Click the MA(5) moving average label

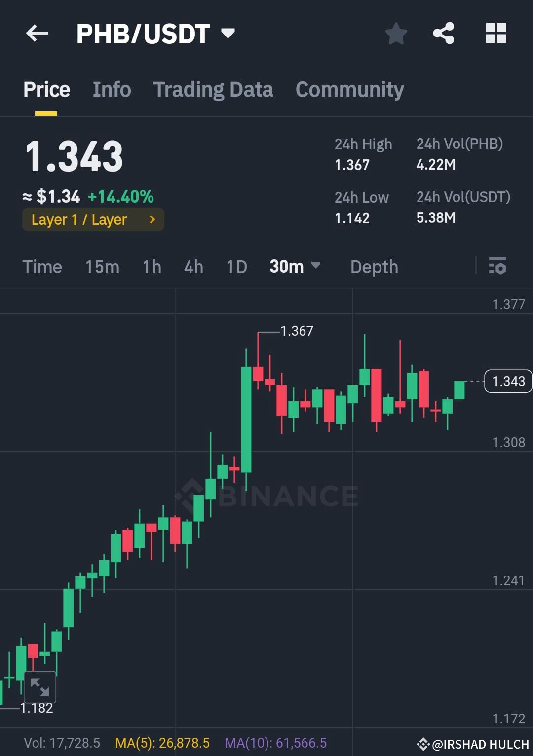click(163, 743)
